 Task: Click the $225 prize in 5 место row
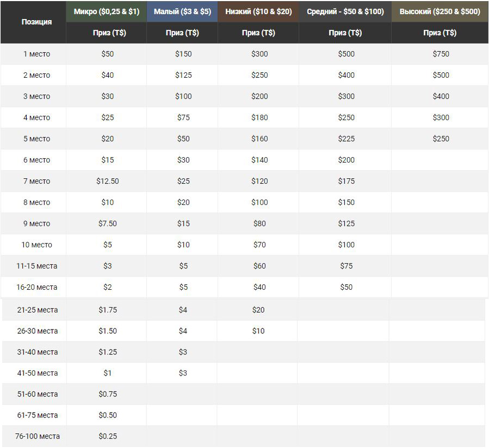346,139
